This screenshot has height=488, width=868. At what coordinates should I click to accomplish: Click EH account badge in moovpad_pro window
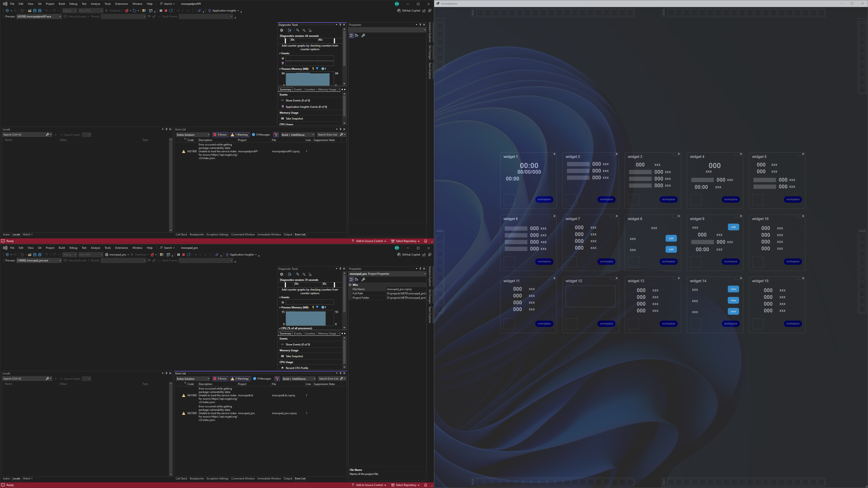(x=397, y=248)
